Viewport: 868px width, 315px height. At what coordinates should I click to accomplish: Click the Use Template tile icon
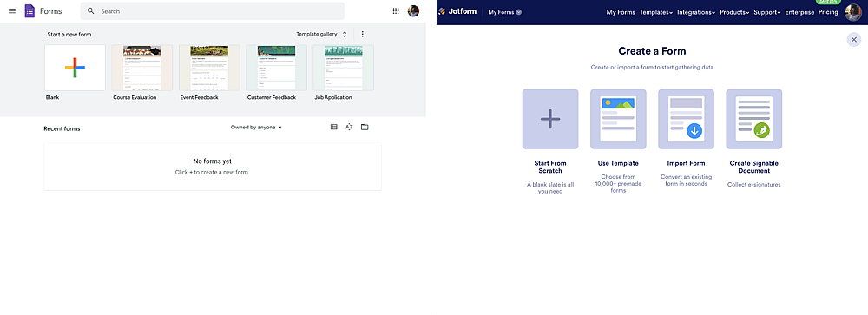618,119
